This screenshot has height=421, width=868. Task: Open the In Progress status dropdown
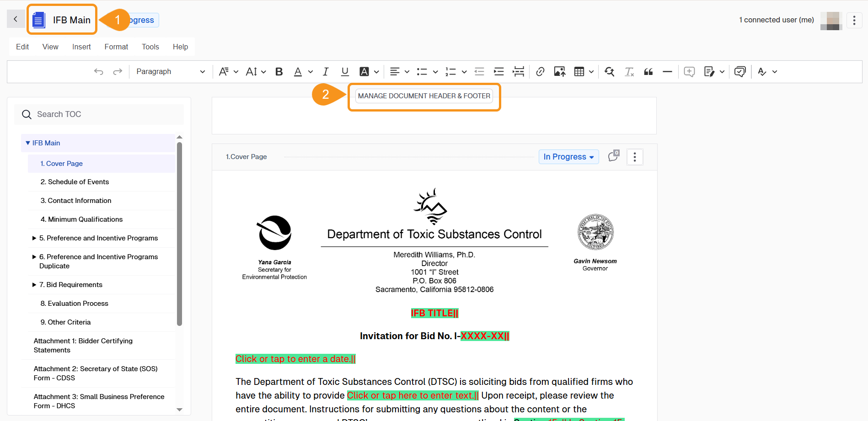(x=568, y=157)
